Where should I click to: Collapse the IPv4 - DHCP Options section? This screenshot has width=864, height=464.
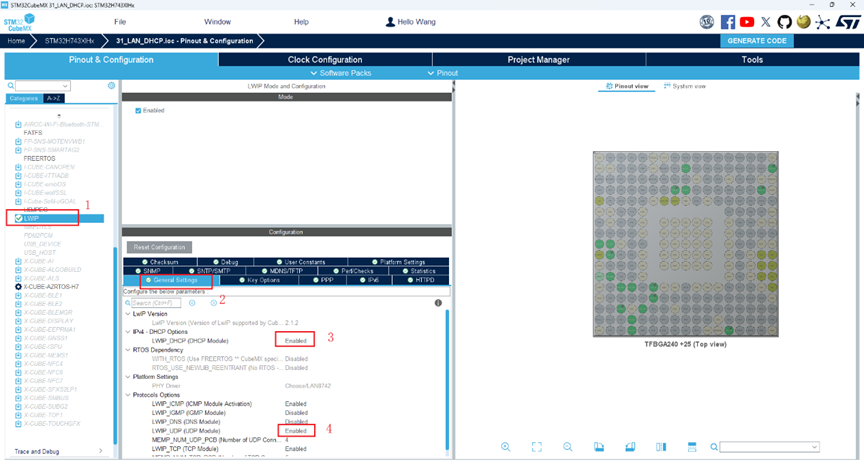[128, 332]
